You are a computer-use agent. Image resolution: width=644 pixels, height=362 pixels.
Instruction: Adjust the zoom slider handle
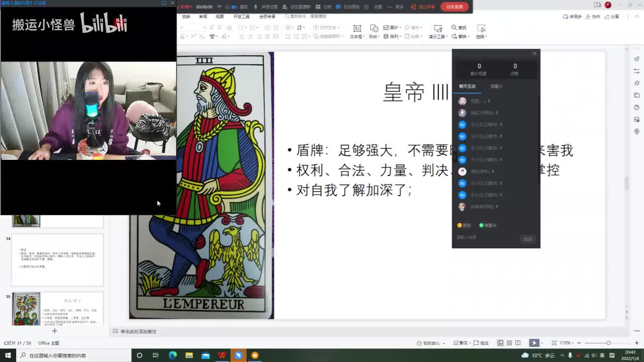coord(608,343)
